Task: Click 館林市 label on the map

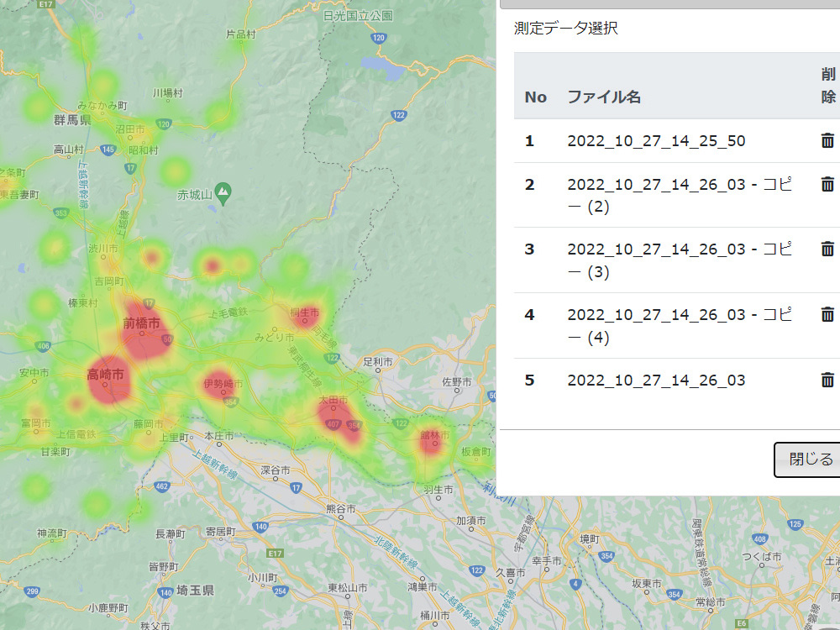Action: 434,435
